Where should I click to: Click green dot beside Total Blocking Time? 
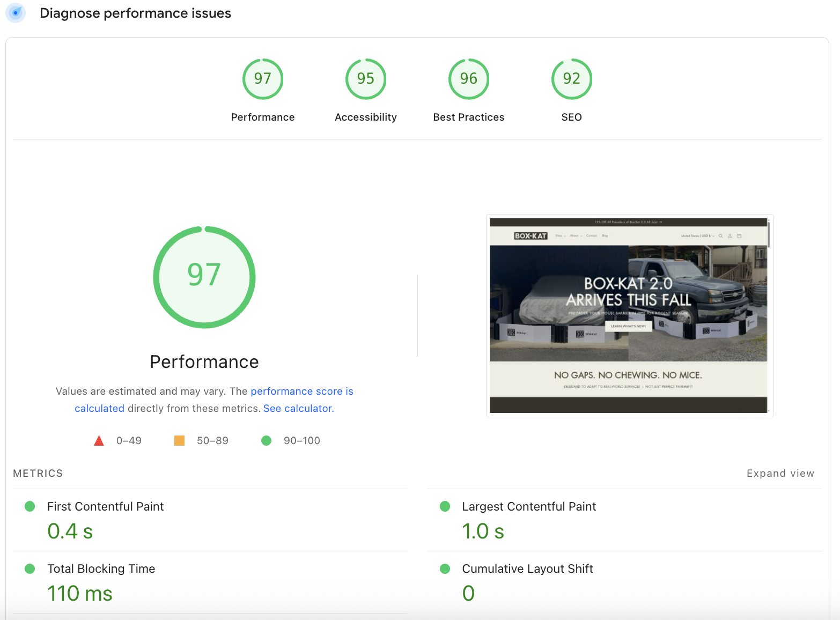click(30, 569)
